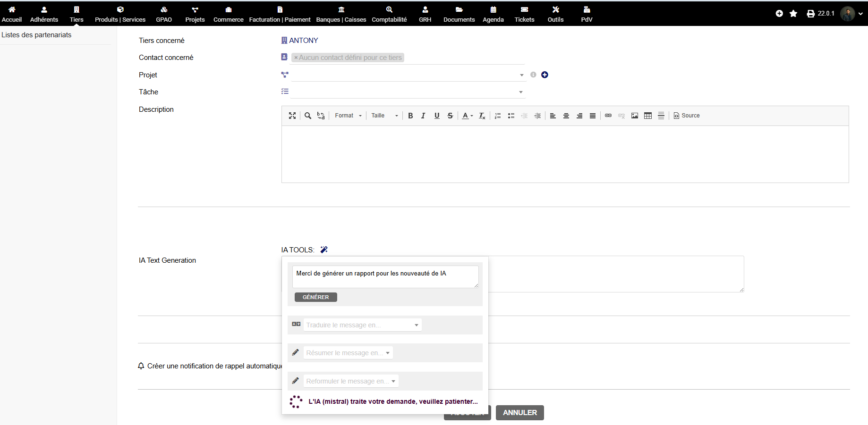Open the GRH menu
Screen dimensions: 868x425
coord(425,14)
